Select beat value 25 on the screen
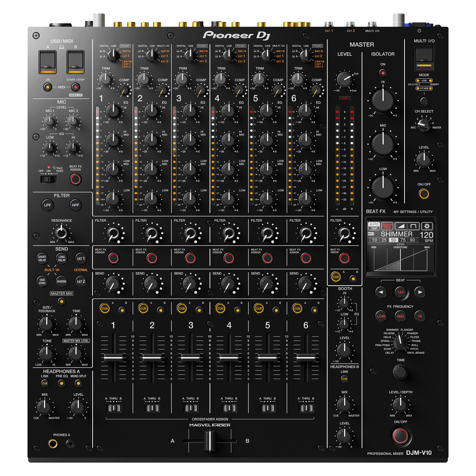 click(x=384, y=240)
